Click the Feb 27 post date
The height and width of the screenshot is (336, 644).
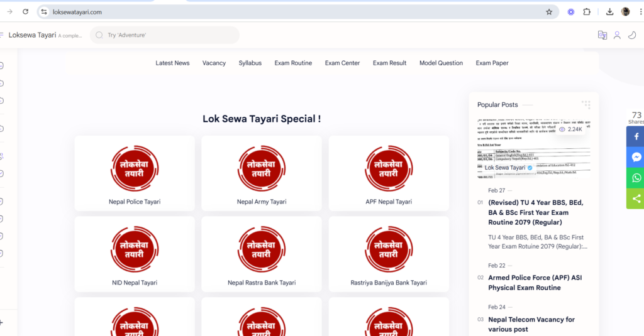497,190
